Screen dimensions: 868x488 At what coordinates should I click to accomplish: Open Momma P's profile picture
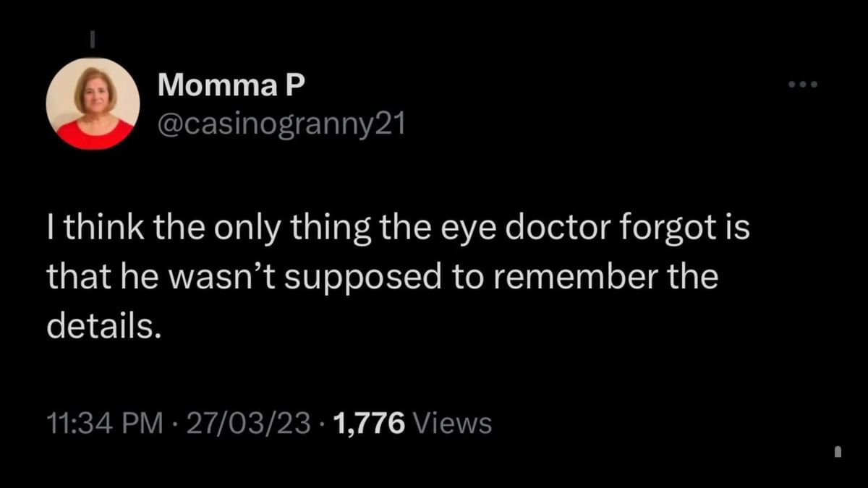[93, 103]
